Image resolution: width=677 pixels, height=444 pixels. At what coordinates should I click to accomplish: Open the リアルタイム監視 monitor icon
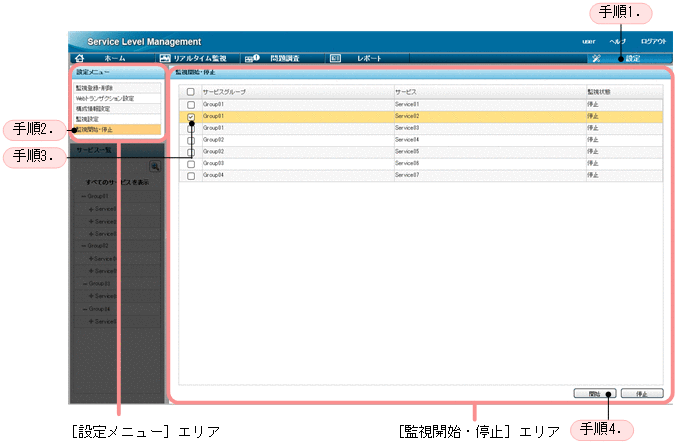165,58
